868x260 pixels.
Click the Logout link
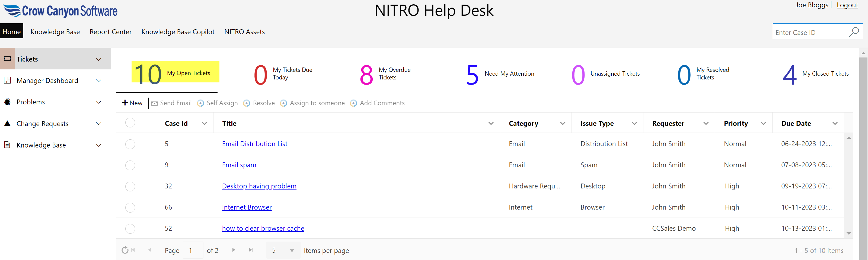[x=847, y=5]
